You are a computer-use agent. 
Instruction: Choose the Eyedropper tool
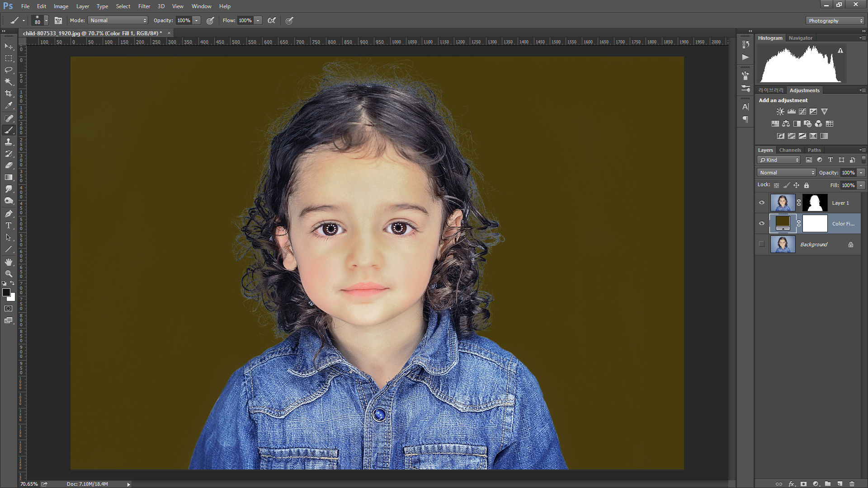(x=9, y=106)
